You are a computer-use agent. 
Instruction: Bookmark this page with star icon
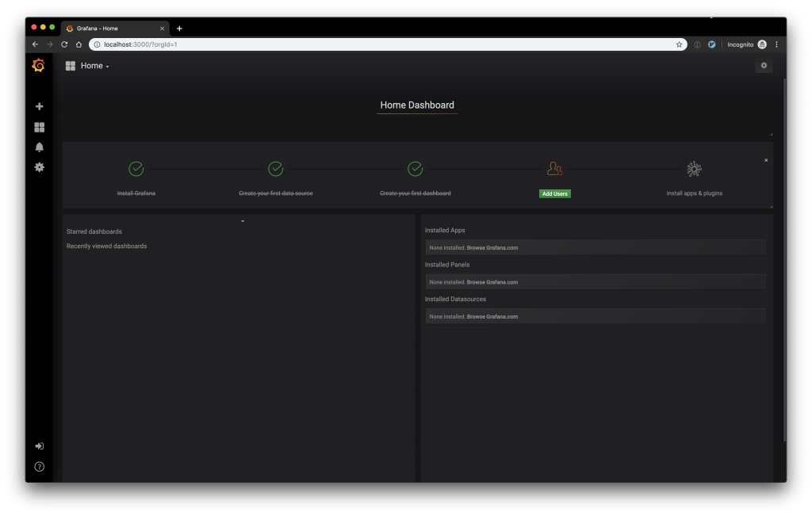[679, 44]
